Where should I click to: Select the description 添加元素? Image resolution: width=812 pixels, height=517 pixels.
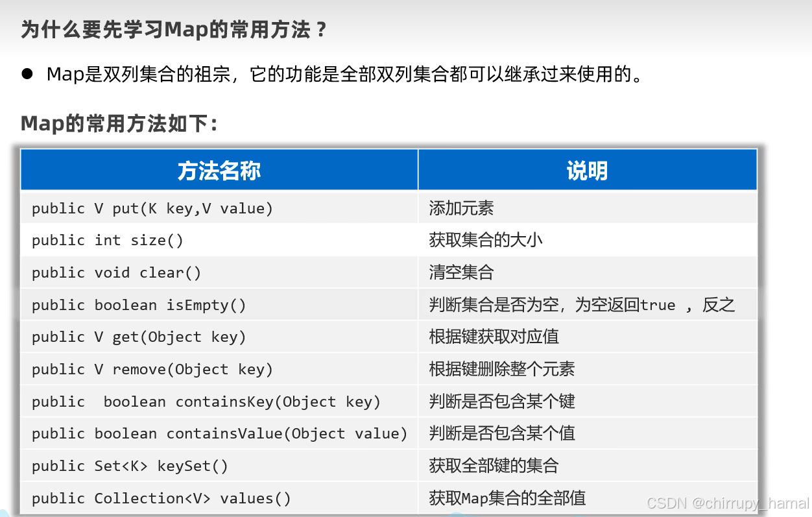461,208
